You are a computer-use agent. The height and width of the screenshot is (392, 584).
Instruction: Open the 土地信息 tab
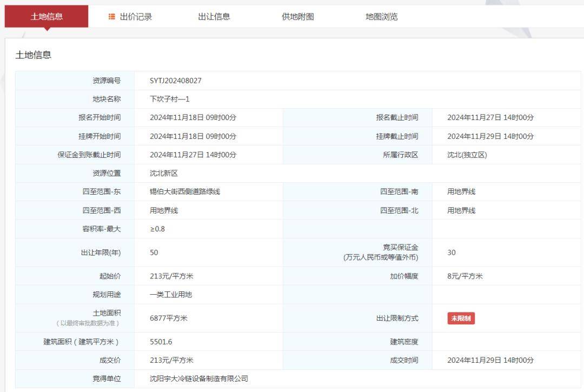[x=47, y=16]
